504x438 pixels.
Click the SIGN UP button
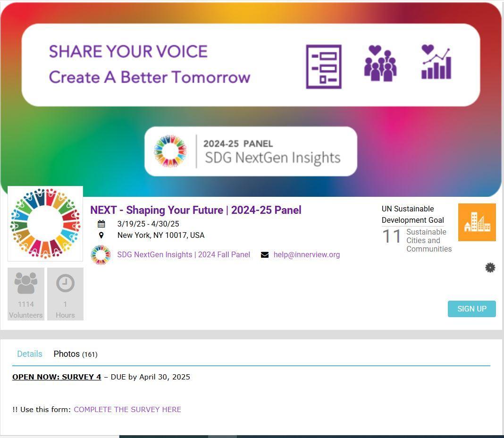471,309
